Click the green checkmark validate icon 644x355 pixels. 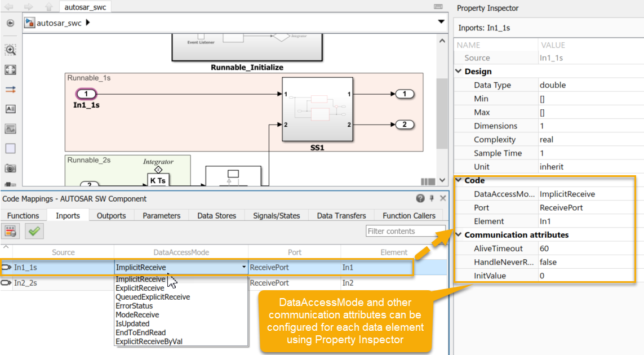tap(34, 231)
